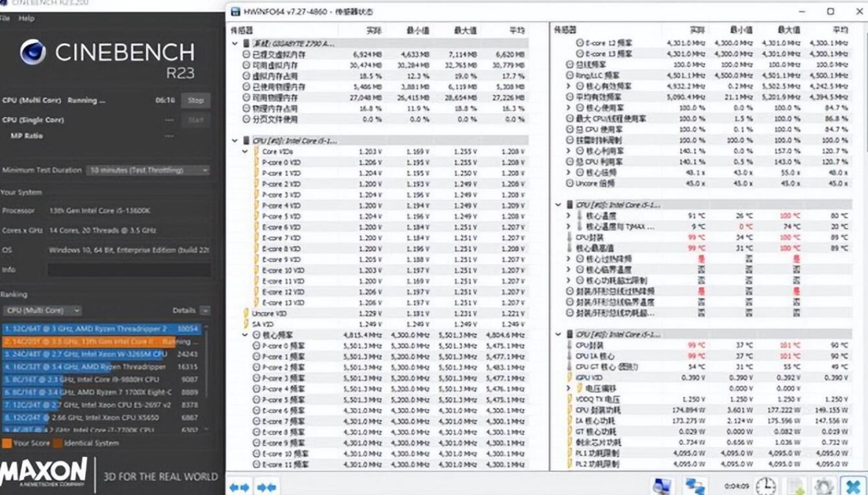Open the monitor display icon in HWiNFO toolbar
Image resolution: width=868 pixels, height=495 pixels.
point(663,486)
